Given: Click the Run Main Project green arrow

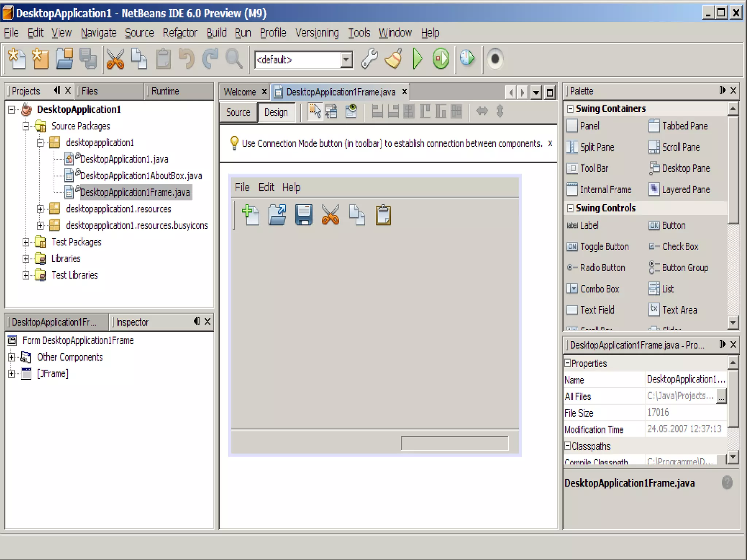Looking at the screenshot, I should [417, 59].
